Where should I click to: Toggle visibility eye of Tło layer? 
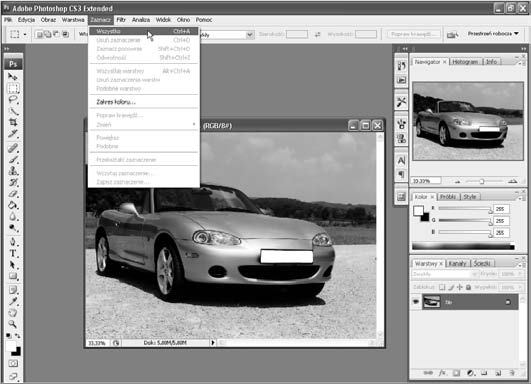416,302
